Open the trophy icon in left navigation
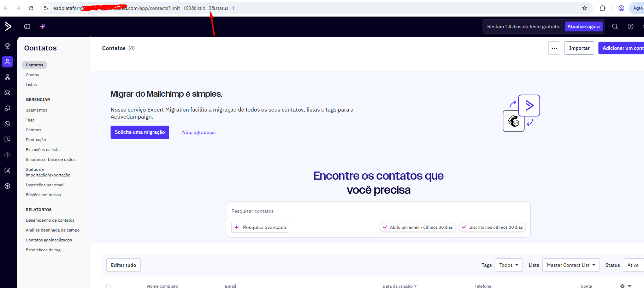644x288 pixels. pos(7,46)
